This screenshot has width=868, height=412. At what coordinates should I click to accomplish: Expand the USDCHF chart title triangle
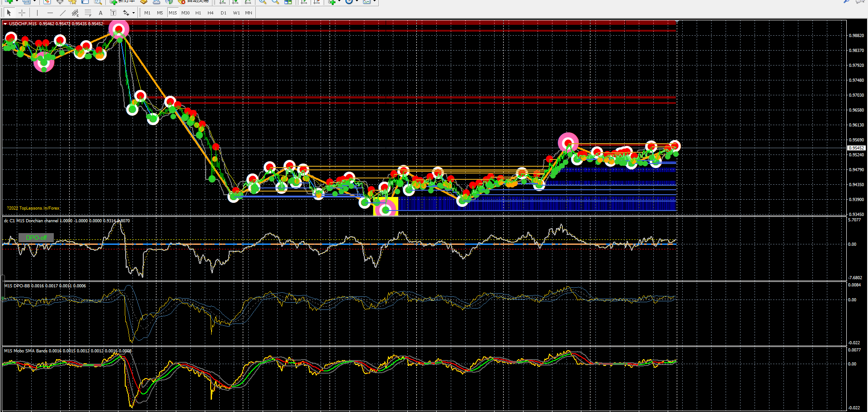click(5, 23)
